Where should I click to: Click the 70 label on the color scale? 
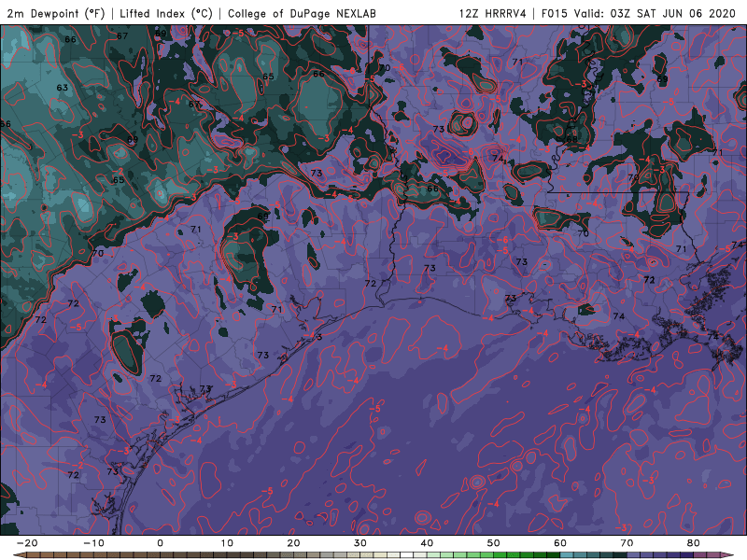pyautogui.click(x=627, y=543)
